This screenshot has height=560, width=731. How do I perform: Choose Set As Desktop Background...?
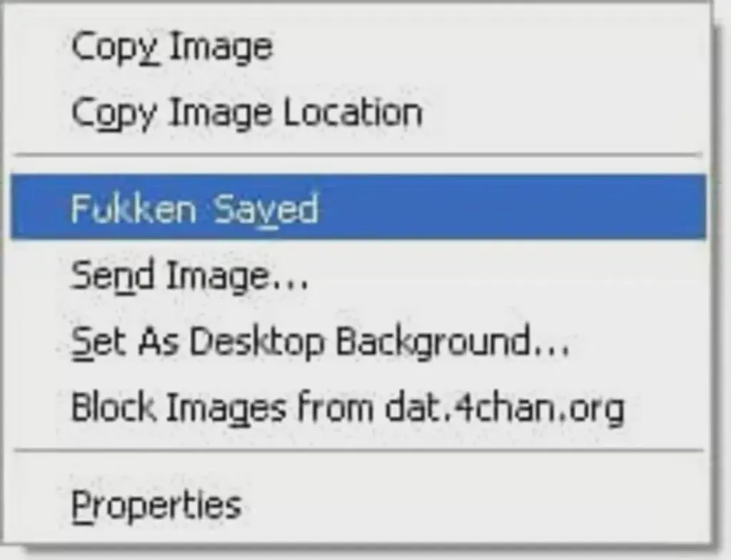coord(358,342)
